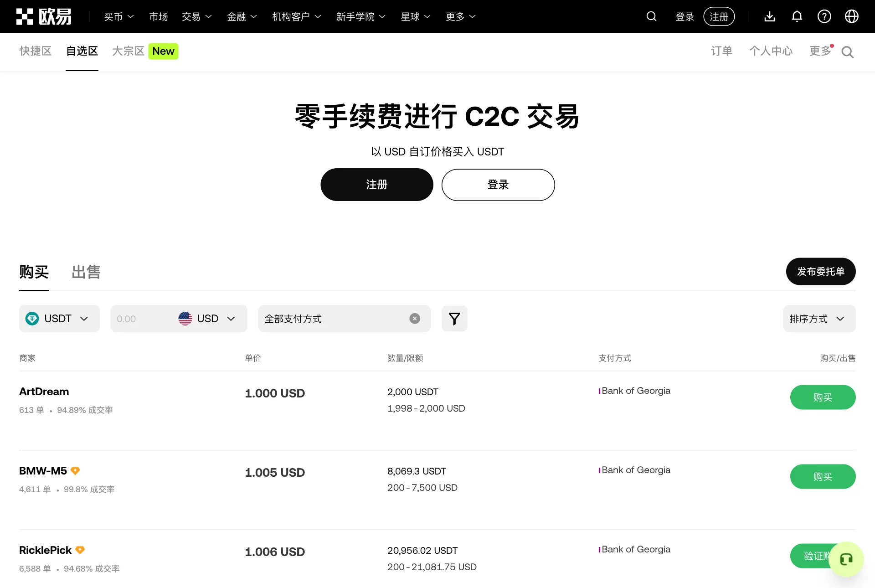Expand the 新手学院 dropdown menu

pos(361,17)
